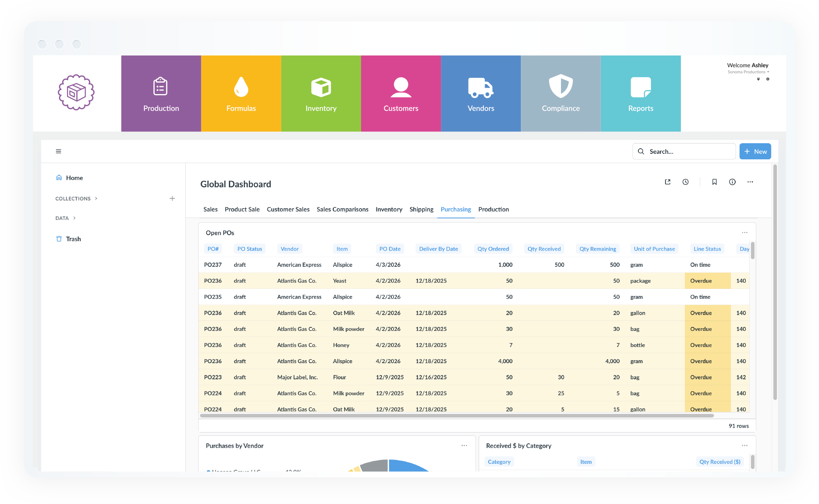Click the Open POs table vertical scrollbar
The image size is (819, 504).
pos(753,251)
